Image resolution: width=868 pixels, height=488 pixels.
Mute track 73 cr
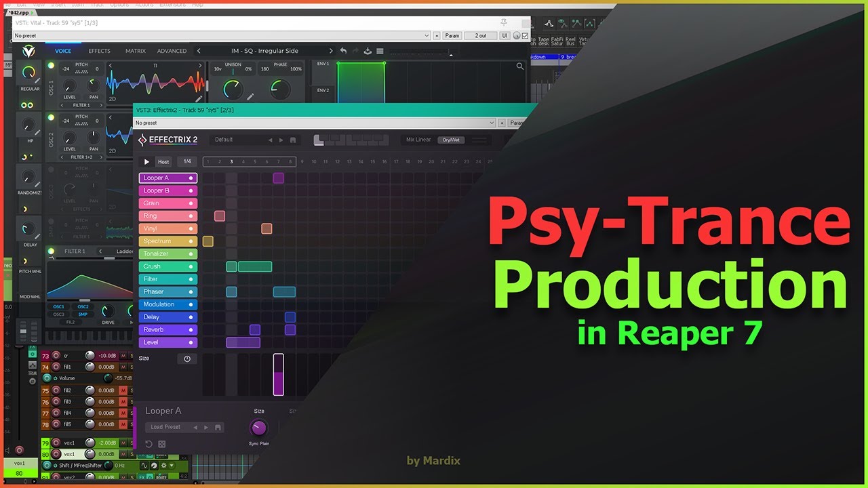pos(123,356)
